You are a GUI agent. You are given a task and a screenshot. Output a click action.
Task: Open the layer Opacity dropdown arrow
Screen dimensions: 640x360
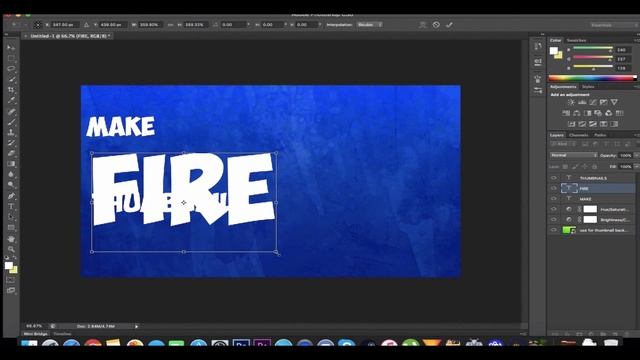(636, 156)
